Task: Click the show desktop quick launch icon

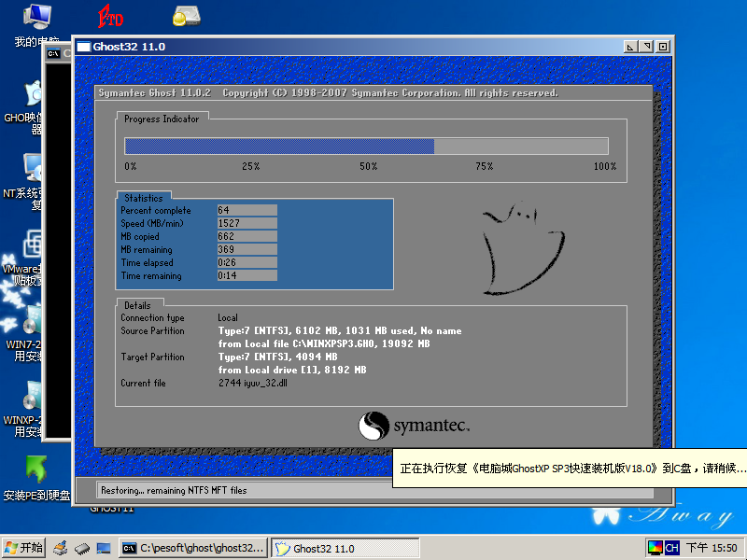Action: 104,548
